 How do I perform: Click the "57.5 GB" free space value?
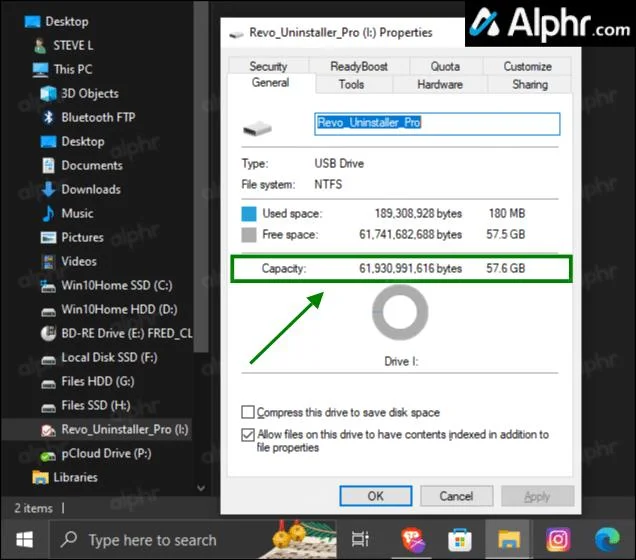[x=505, y=234]
